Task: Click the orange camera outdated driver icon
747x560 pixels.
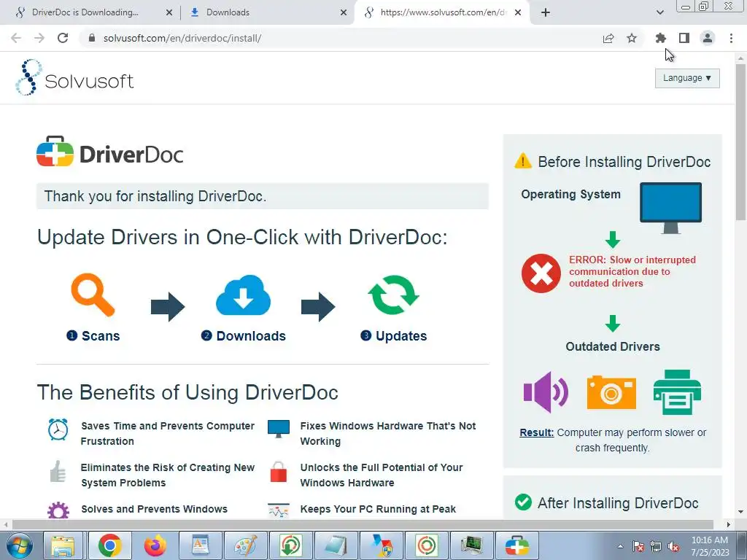Action: pos(611,392)
